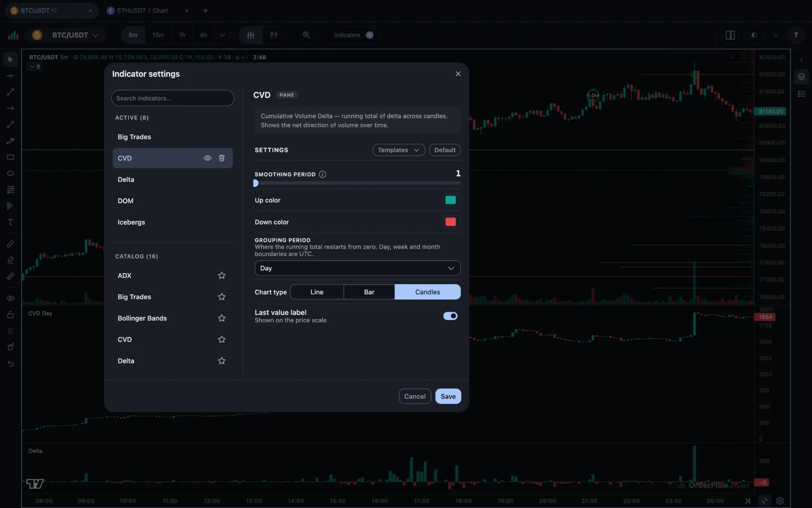Open the Grouping period Day dropdown
Image resolution: width=812 pixels, height=508 pixels.
point(357,268)
